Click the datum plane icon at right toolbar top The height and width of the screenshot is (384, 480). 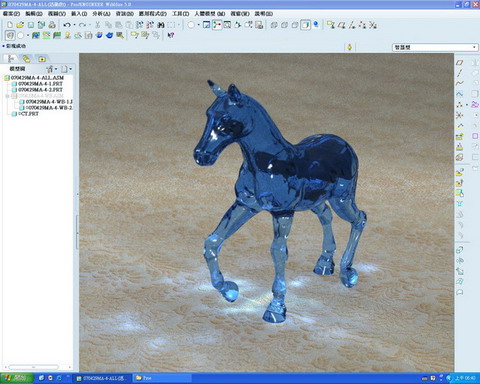click(x=460, y=62)
